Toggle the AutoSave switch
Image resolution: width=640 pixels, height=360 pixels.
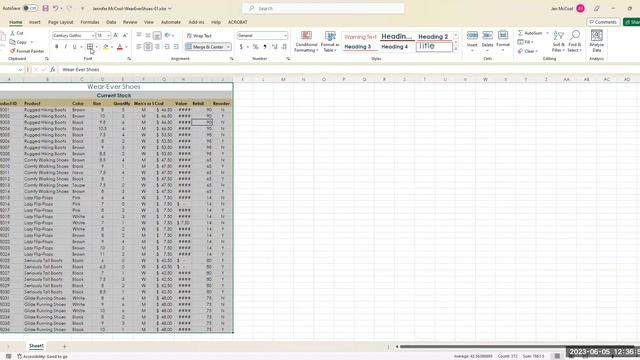[30, 8]
